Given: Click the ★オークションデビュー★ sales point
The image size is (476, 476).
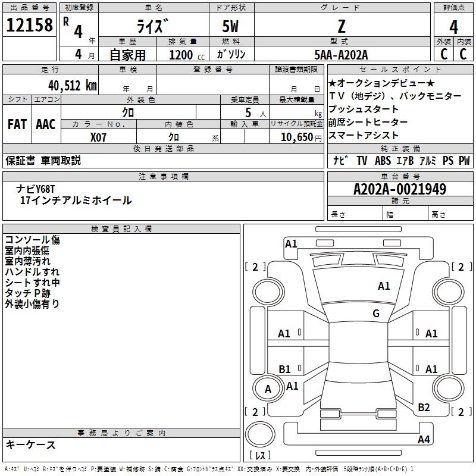Looking at the screenshot, I should tap(381, 83).
